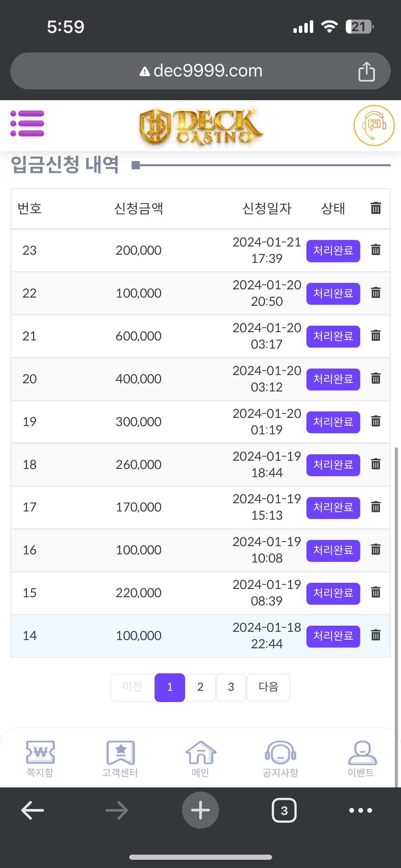
Task: Tap the dec9999.com address bar
Action: click(201, 71)
